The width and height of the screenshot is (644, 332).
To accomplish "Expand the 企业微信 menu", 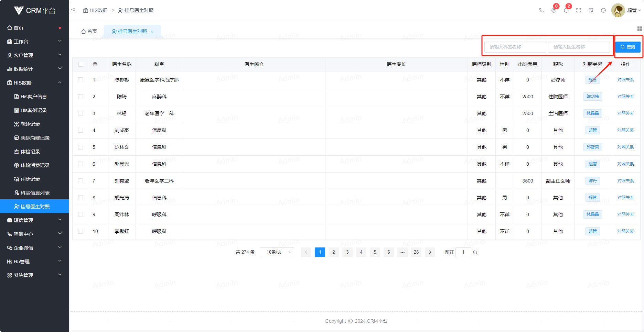I will [x=34, y=248].
